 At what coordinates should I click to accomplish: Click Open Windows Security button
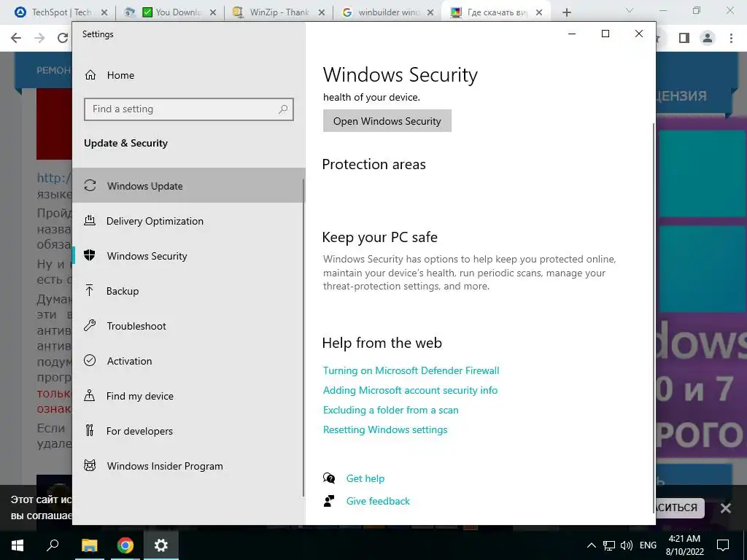pos(387,121)
